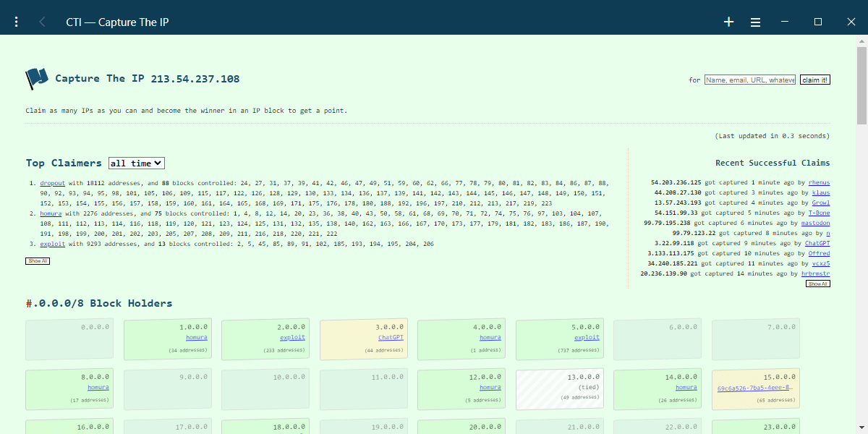Open rhenus in Recent Successful Claims
Viewport: 868px width, 434px height.
[818, 182]
